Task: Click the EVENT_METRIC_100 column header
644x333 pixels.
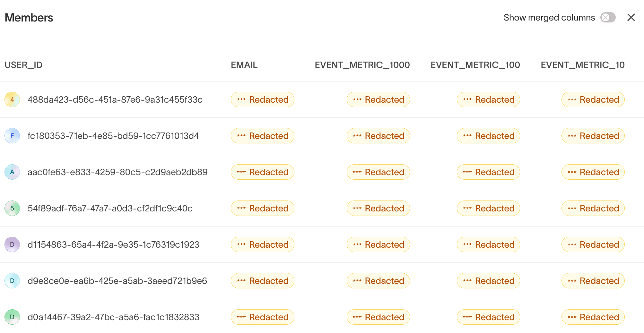Action: 475,65
